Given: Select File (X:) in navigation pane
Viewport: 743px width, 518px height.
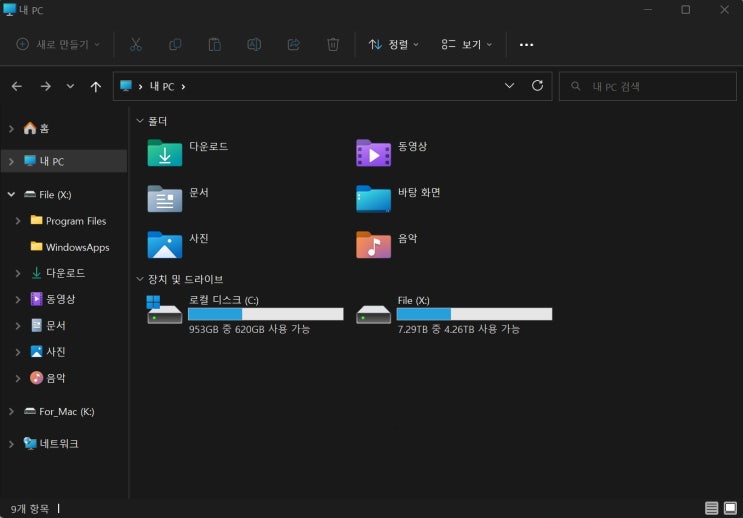Looking at the screenshot, I should (x=48, y=194).
